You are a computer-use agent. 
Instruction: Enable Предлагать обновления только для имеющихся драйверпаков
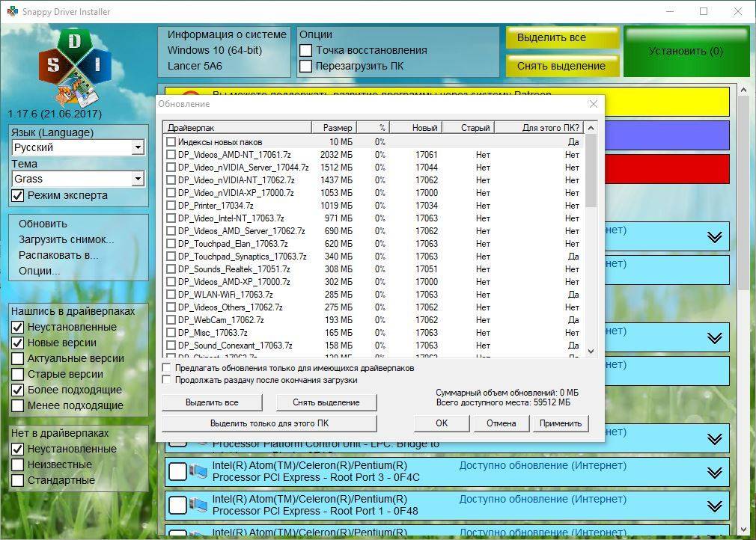167,368
